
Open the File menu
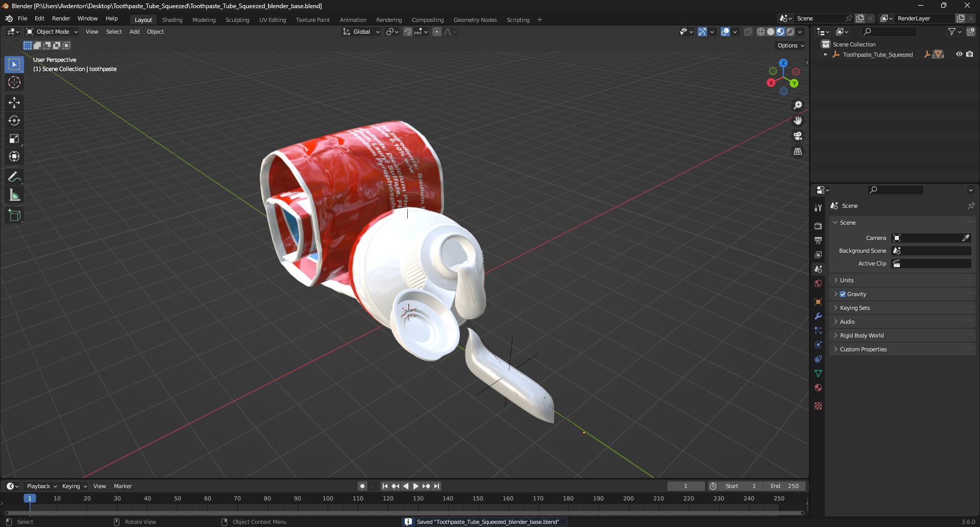click(x=22, y=18)
